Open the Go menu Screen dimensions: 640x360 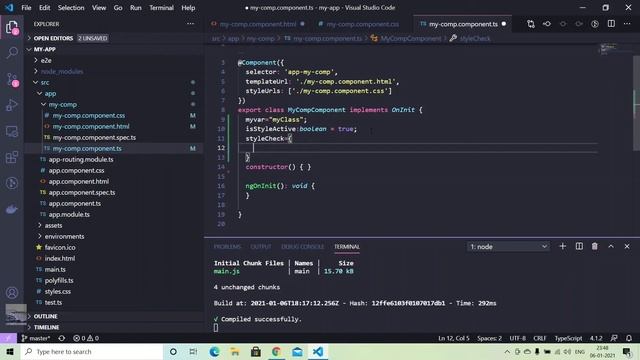coord(118,8)
